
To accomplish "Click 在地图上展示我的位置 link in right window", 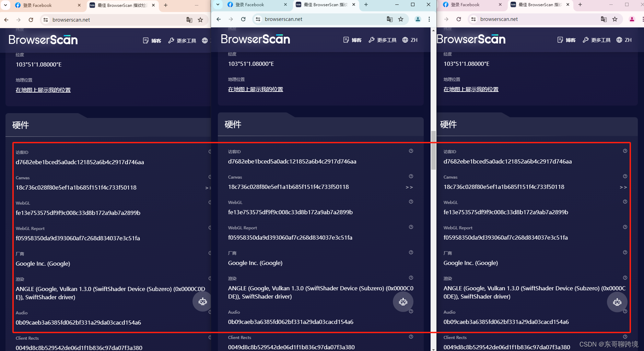I will (x=471, y=89).
